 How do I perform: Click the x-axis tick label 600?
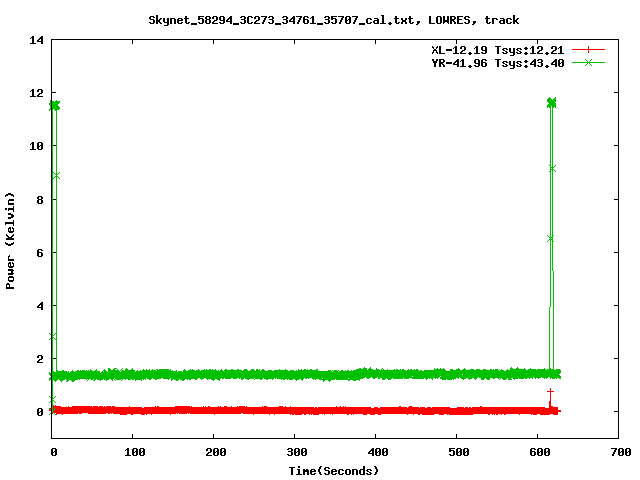pyautogui.click(x=540, y=452)
